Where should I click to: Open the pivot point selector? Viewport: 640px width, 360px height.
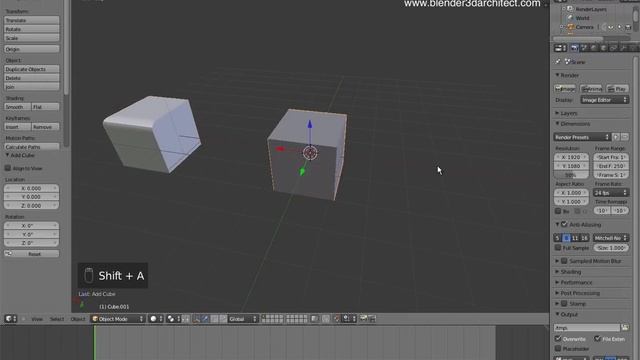[x=174, y=319]
